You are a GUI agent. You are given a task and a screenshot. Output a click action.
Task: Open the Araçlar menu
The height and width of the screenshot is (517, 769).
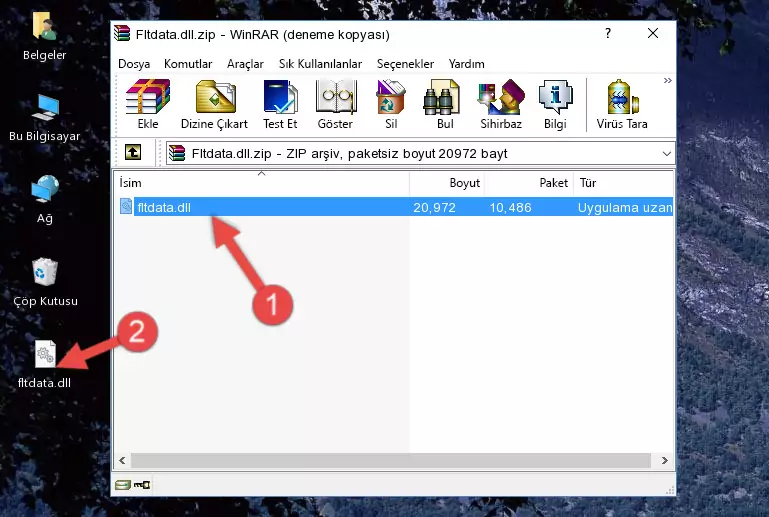245,64
